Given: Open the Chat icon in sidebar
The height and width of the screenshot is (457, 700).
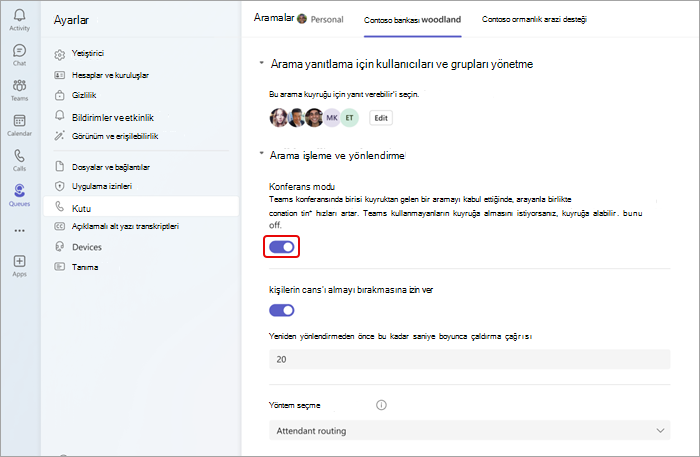Looking at the screenshot, I should click(19, 50).
